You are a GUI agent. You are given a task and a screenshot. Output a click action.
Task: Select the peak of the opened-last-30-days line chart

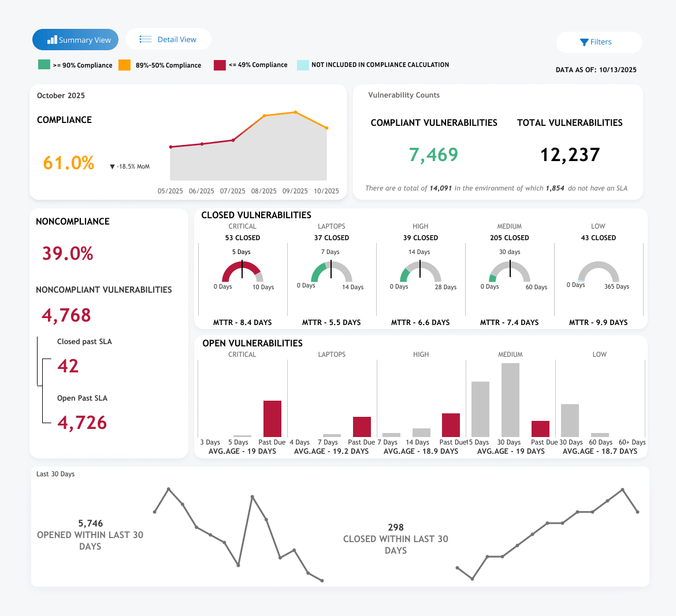(168, 488)
